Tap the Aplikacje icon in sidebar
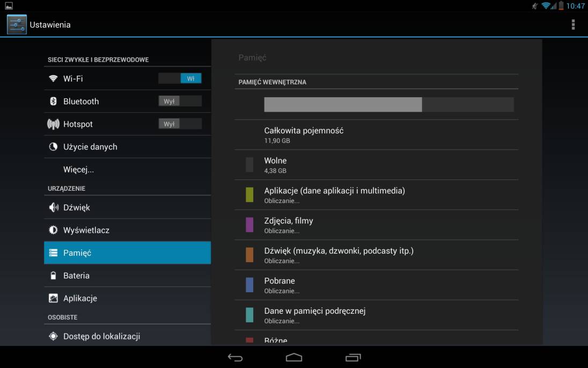The width and height of the screenshot is (588, 368). point(53,298)
